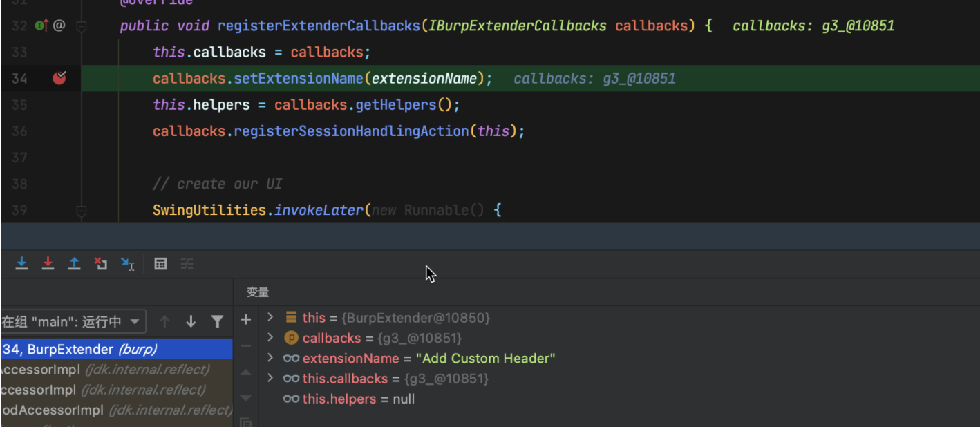Click the frames filter funnel icon
980x427 pixels.
(x=217, y=321)
